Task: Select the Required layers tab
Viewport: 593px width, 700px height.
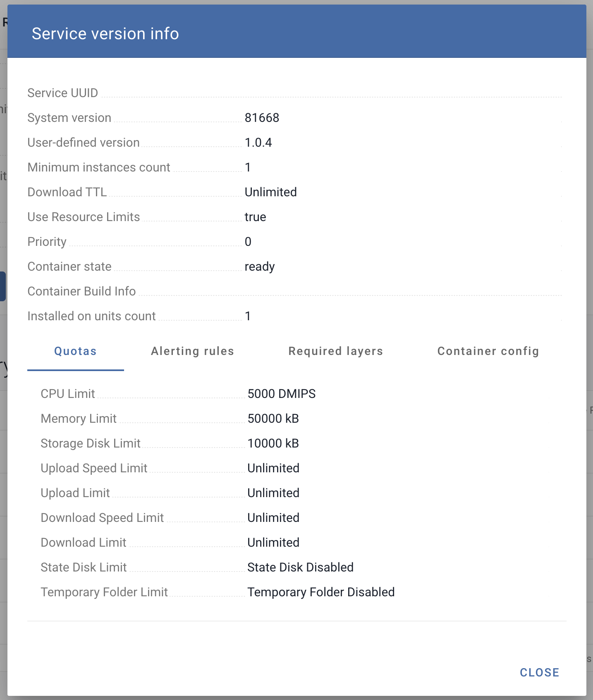Action: point(335,351)
